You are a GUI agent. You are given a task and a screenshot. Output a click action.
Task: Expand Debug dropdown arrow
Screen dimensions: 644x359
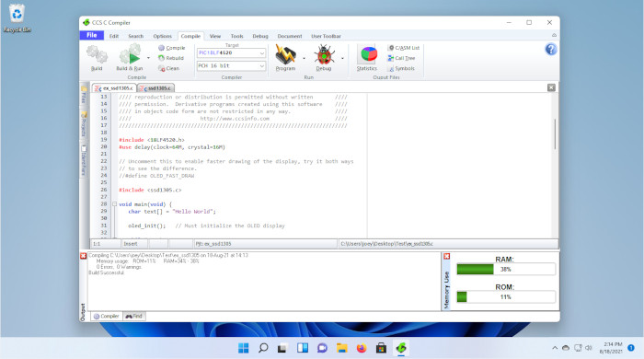(342, 58)
